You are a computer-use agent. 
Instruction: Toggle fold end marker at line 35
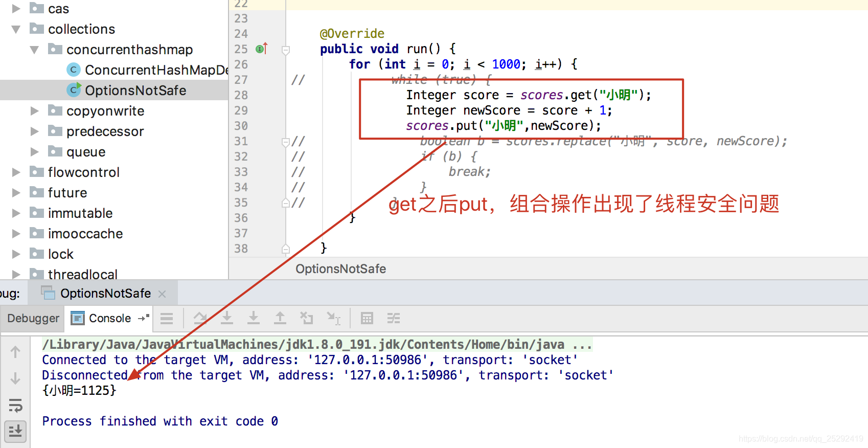coord(286,203)
